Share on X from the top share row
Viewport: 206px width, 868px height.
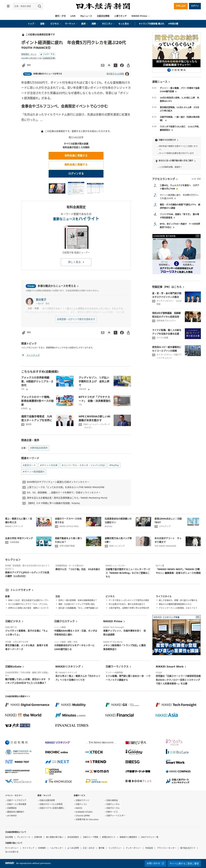(x=116, y=65)
